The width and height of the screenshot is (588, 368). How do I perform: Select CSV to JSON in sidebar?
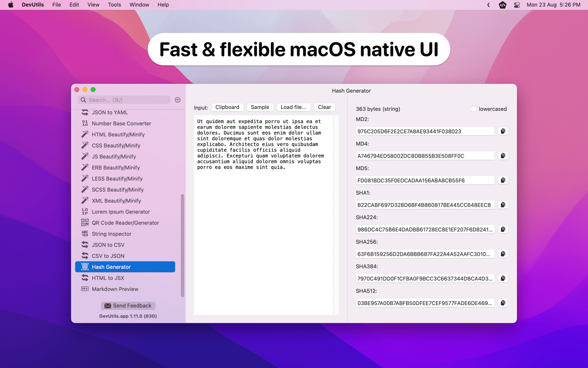click(x=108, y=256)
